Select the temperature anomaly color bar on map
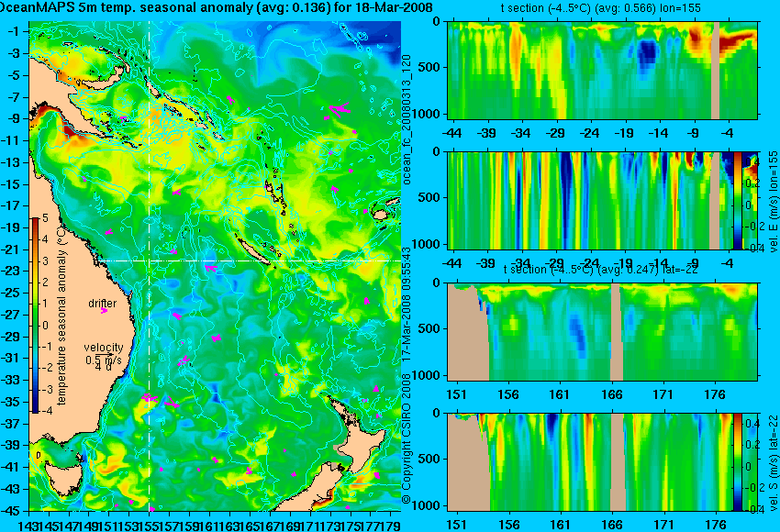The image size is (780, 532). 35,316
